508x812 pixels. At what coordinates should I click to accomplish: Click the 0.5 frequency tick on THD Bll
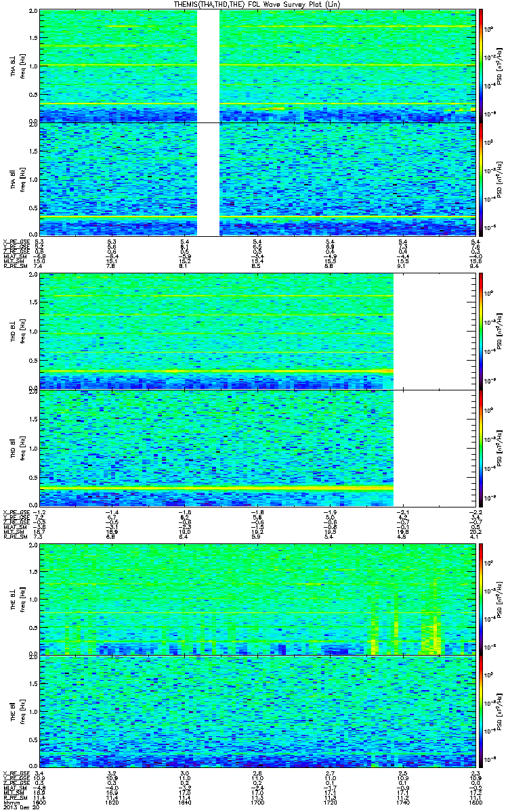click(x=33, y=478)
